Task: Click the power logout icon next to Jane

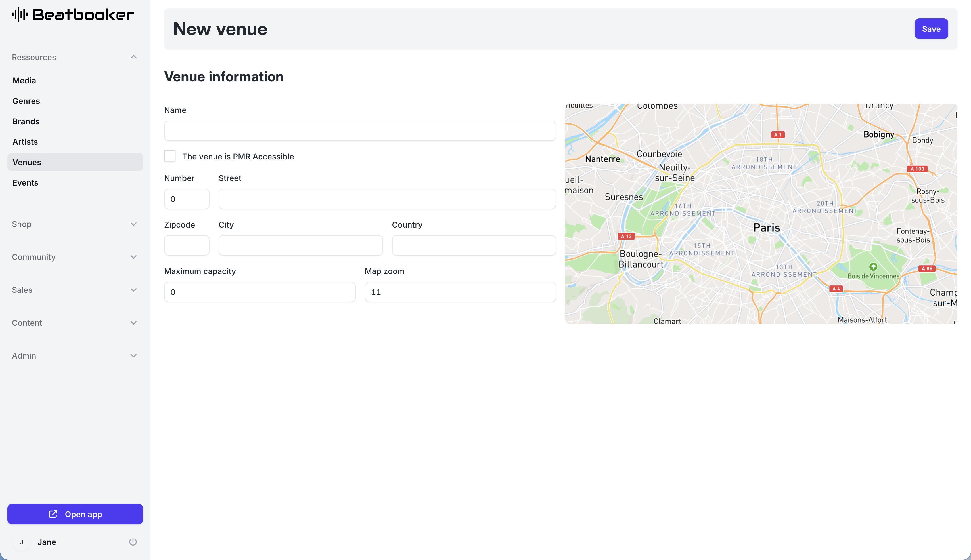Action: click(x=133, y=542)
